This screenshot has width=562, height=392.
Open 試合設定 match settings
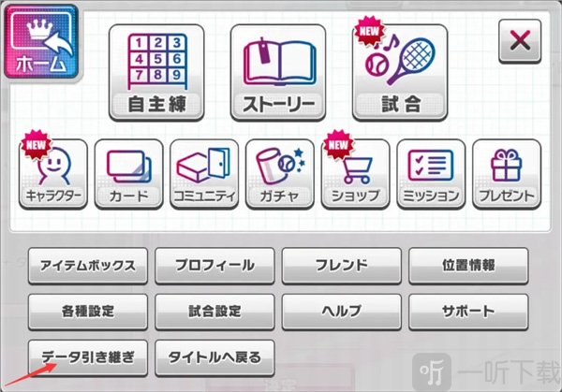coord(214,312)
